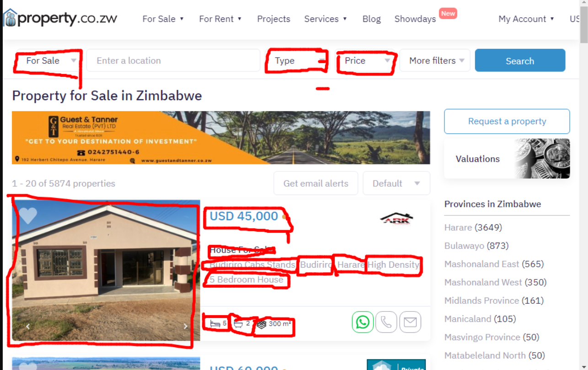Click the Guest & Tanner banner ad
The height and width of the screenshot is (370, 588).
pyautogui.click(x=221, y=137)
